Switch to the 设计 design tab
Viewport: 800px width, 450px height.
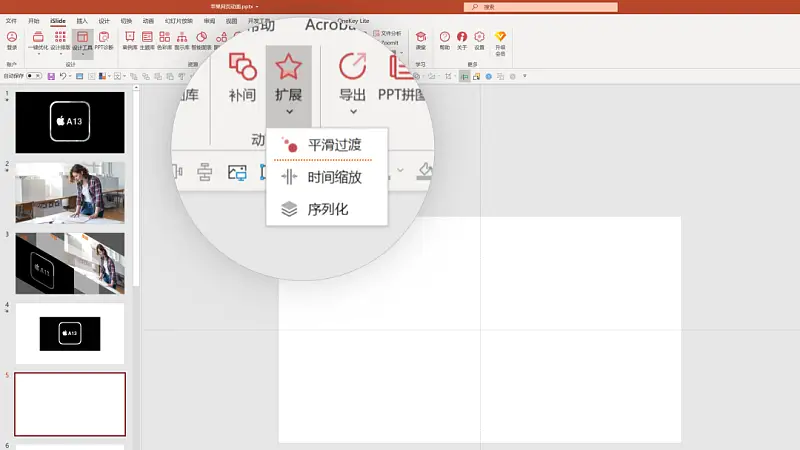coord(104,21)
